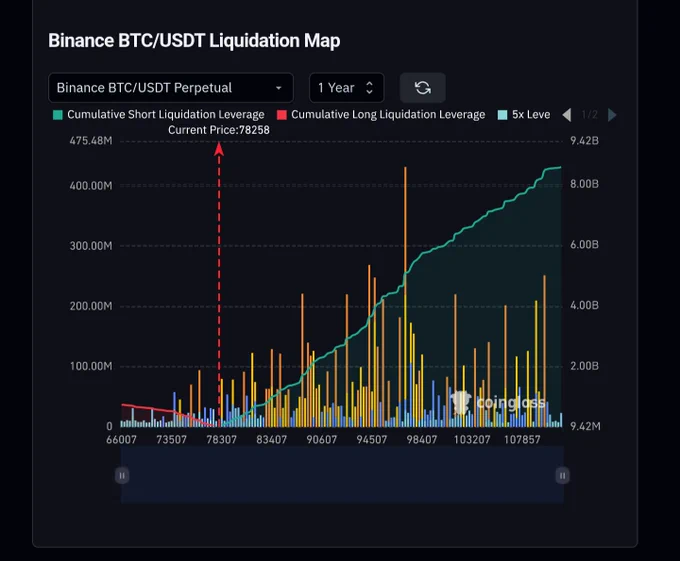Click the green short legend color swatch

point(58,115)
